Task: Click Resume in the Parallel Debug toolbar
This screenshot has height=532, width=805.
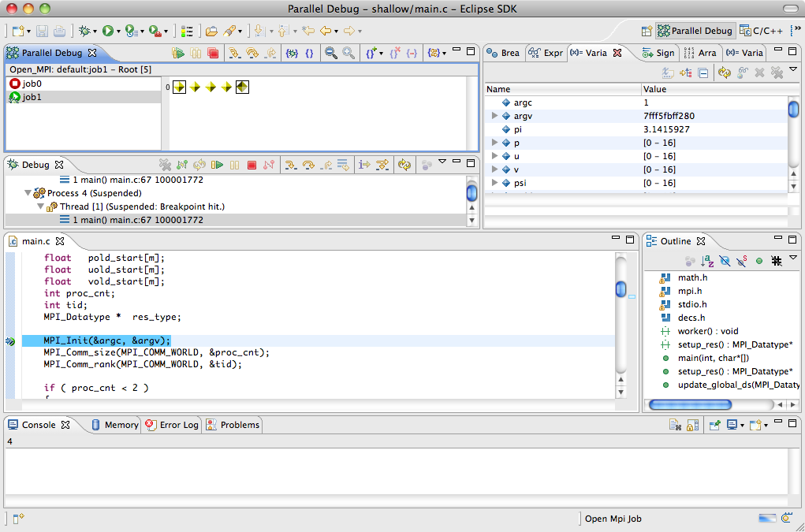Action: pos(179,54)
